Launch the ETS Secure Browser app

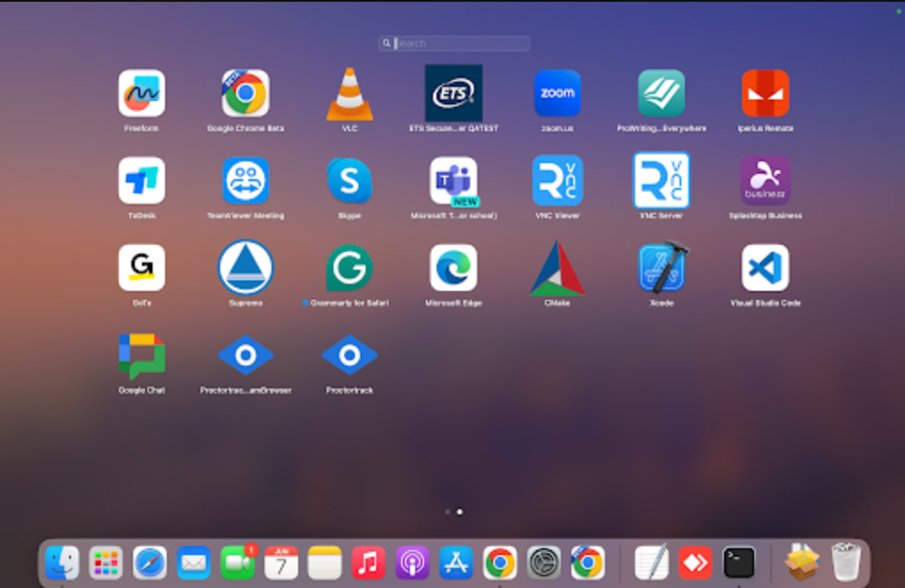click(453, 93)
